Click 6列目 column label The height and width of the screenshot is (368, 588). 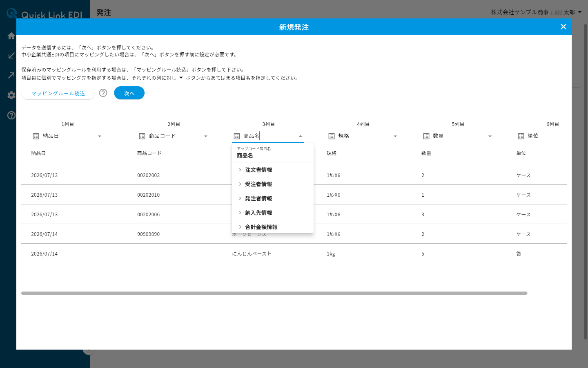[x=553, y=124]
